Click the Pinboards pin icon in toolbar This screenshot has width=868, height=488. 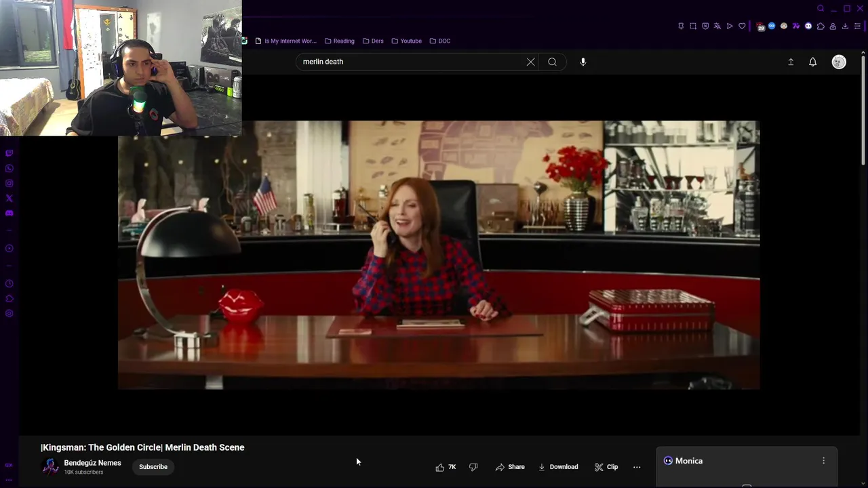[681, 26]
